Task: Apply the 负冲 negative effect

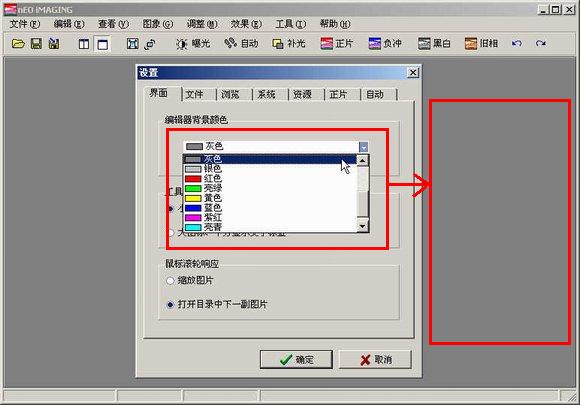Action: pyautogui.click(x=385, y=44)
